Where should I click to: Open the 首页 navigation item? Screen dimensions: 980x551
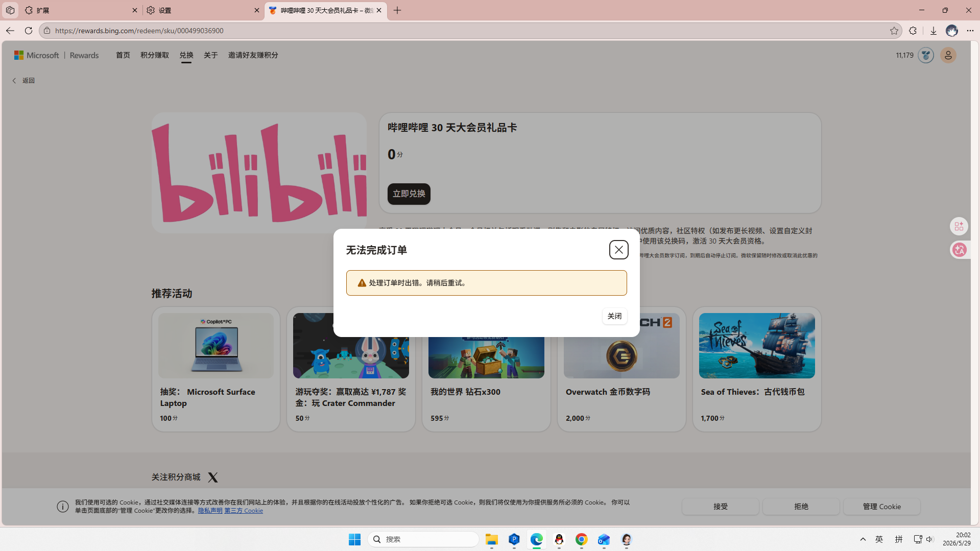123,55
